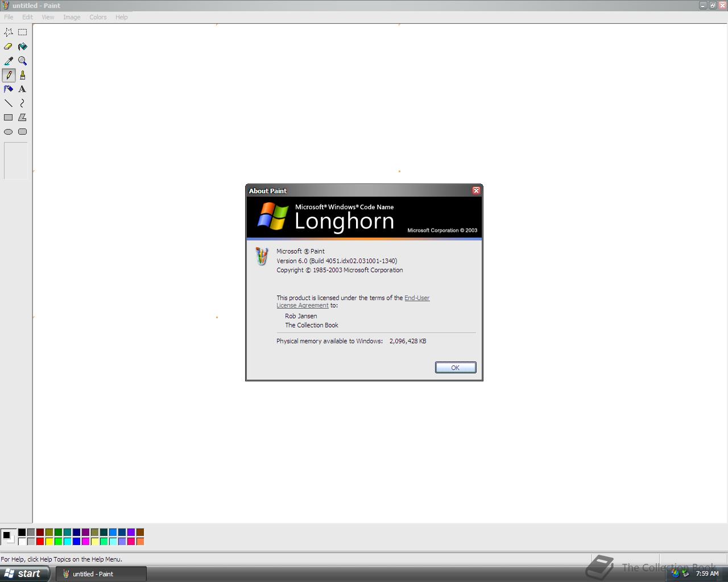
Task: Select the maroon dark red swatch
Action: point(40,533)
